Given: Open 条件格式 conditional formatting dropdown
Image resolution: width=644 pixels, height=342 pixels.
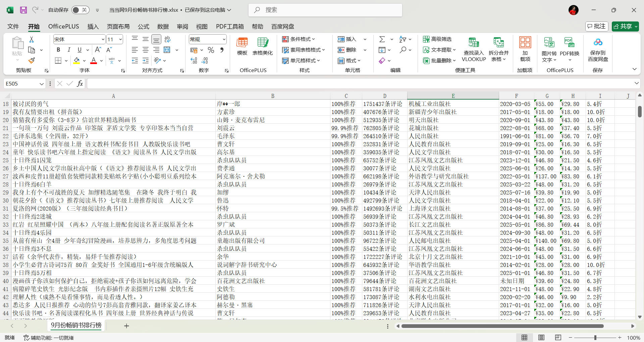Looking at the screenshot, I should pos(299,39).
